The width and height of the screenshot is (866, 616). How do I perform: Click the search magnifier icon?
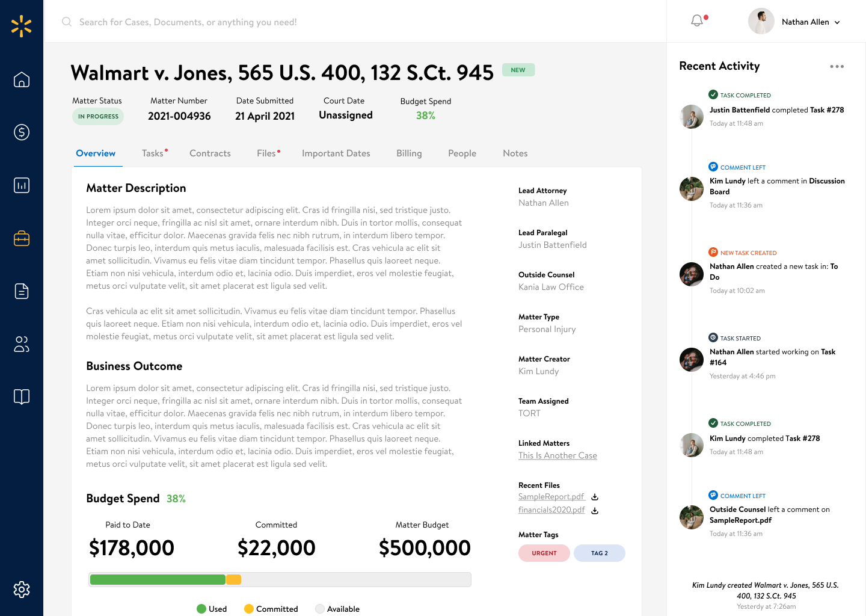67,22
